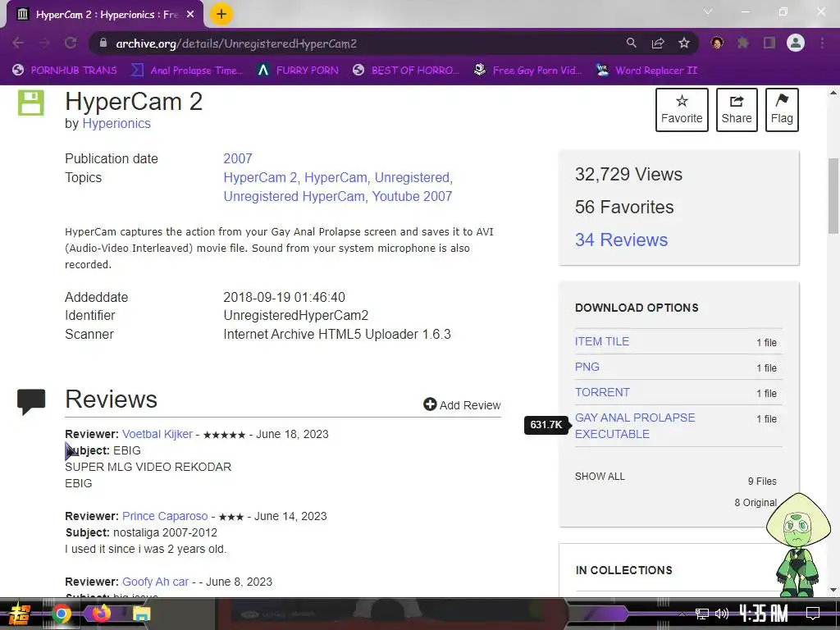840x630 pixels.
Task: Click the scrollbar down arrow
Action: 833,591
